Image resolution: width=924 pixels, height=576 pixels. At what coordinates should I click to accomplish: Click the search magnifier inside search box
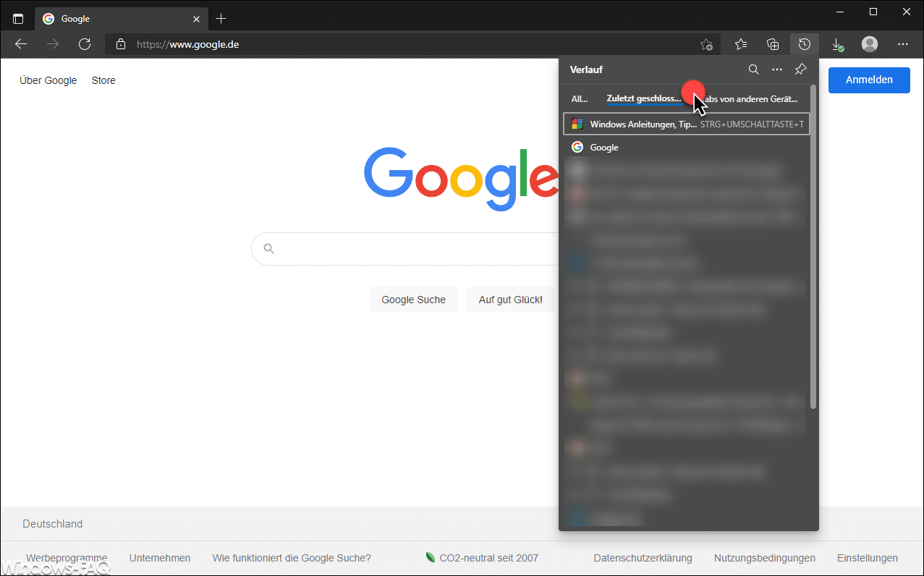point(269,249)
